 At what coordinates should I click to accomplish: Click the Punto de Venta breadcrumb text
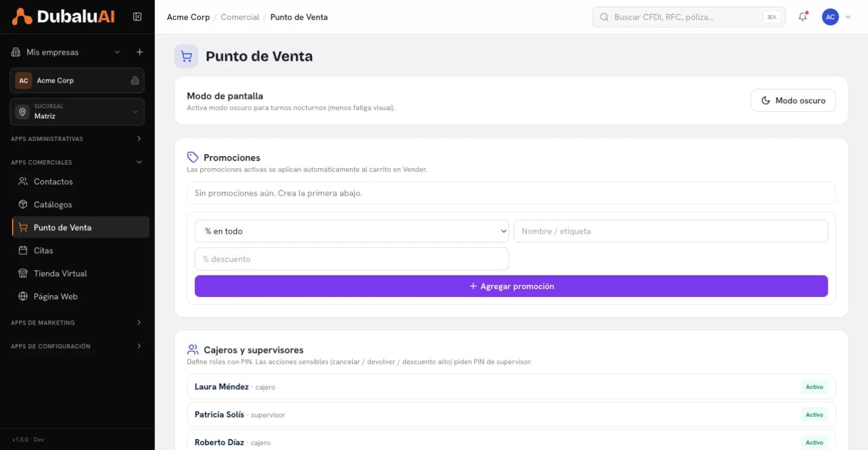point(299,17)
